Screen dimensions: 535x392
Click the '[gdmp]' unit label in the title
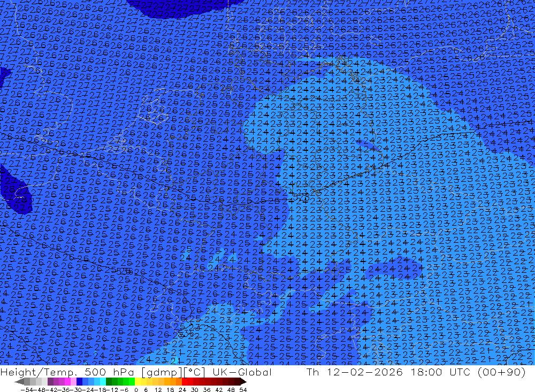162,372
